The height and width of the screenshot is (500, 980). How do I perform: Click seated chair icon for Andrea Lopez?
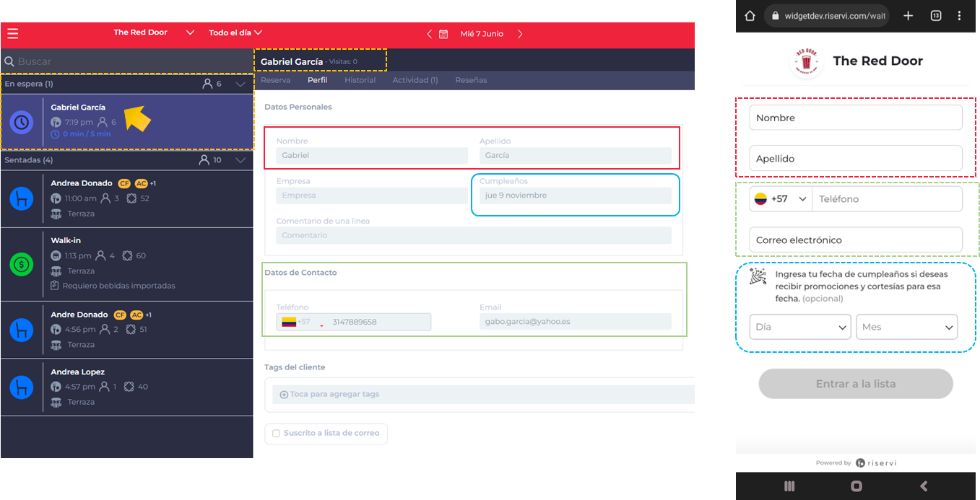22,387
